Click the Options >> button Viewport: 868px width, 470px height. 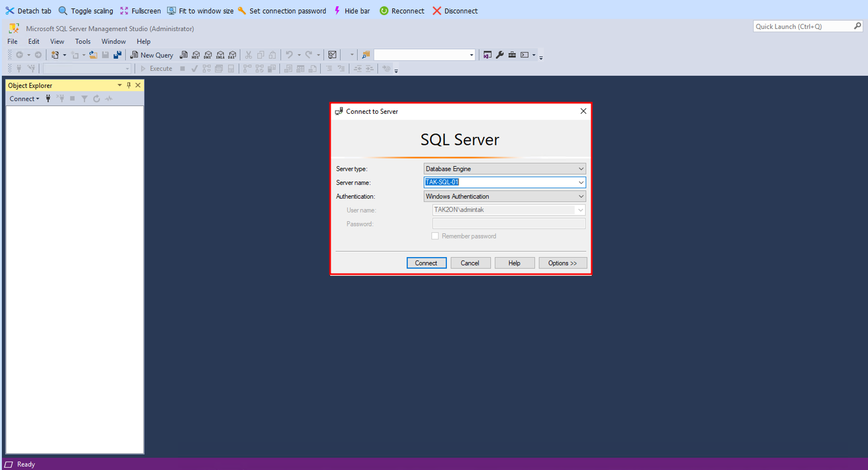[562, 263]
